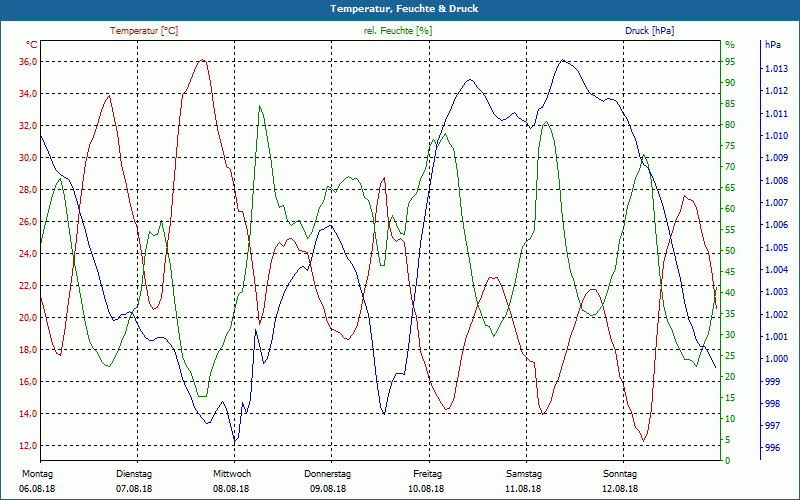Click the 14,0 temperature axis value
Image resolution: width=800 pixels, height=500 pixels.
tap(28, 414)
